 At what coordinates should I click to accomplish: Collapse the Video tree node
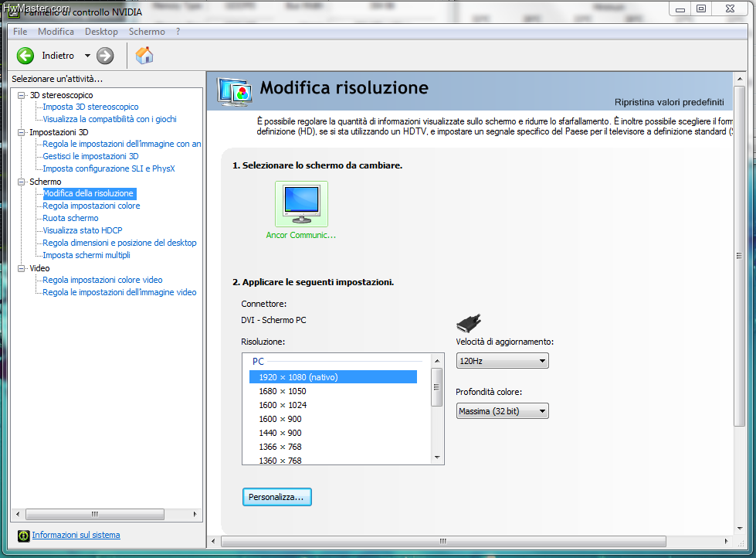coord(21,268)
